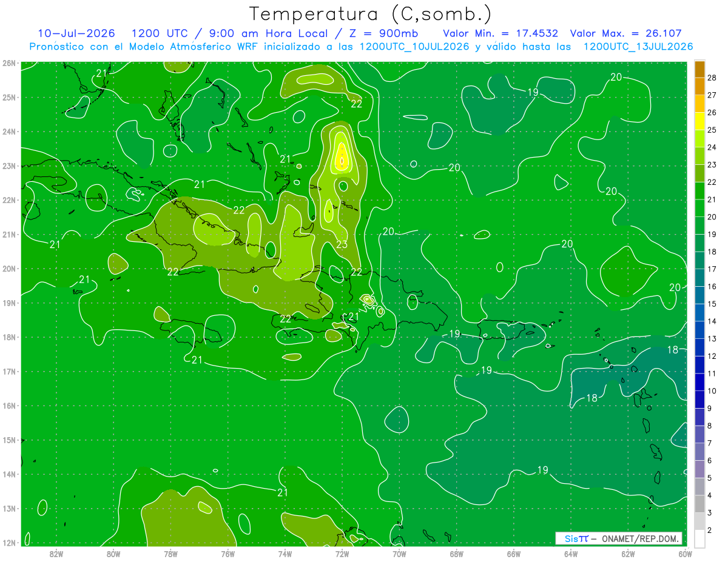This screenshot has width=728, height=562.
Task: Click legend value '9' on color bar
Action: click(x=709, y=408)
